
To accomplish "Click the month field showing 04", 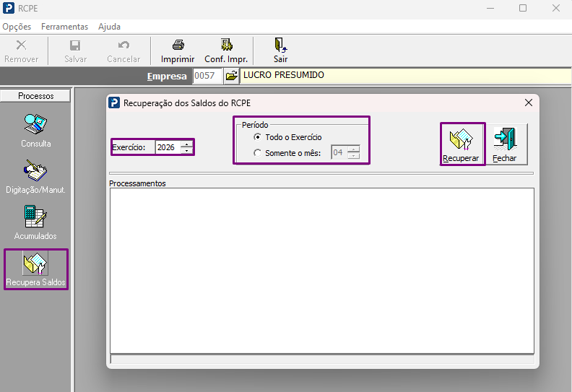I will point(339,152).
